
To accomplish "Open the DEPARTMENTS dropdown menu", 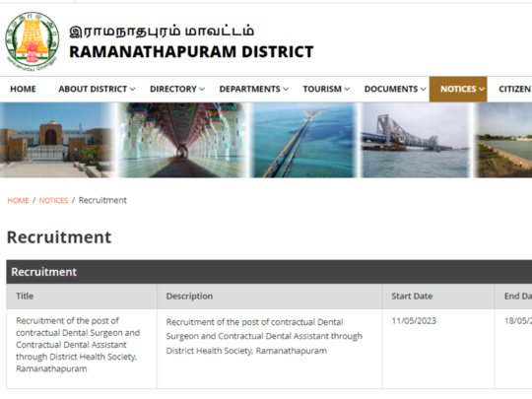I will point(254,89).
